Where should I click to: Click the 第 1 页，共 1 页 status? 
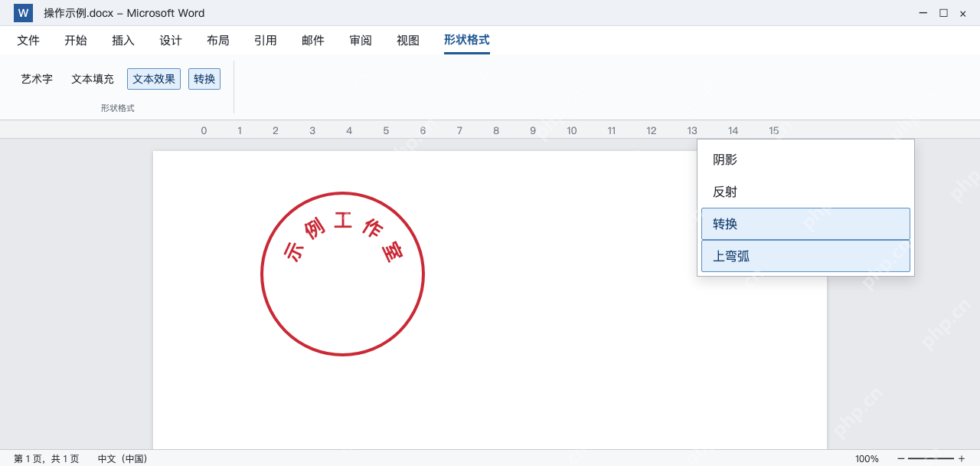point(46,458)
